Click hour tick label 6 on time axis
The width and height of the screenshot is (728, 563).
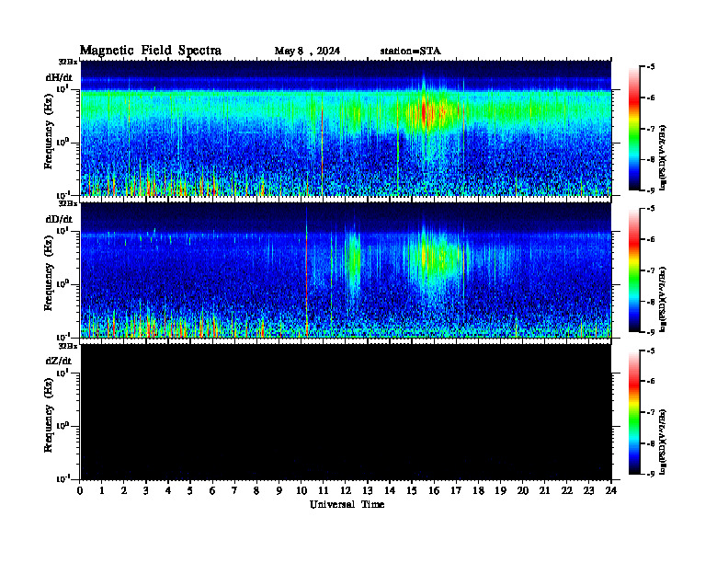click(x=212, y=491)
